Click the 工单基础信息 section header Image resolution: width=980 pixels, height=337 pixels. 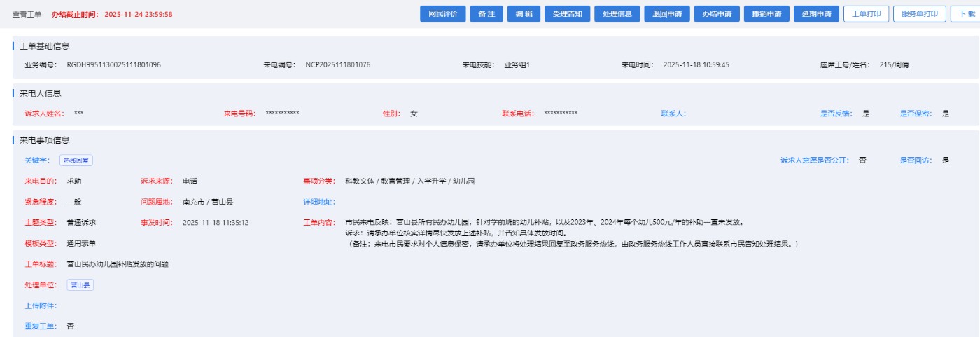(45, 46)
